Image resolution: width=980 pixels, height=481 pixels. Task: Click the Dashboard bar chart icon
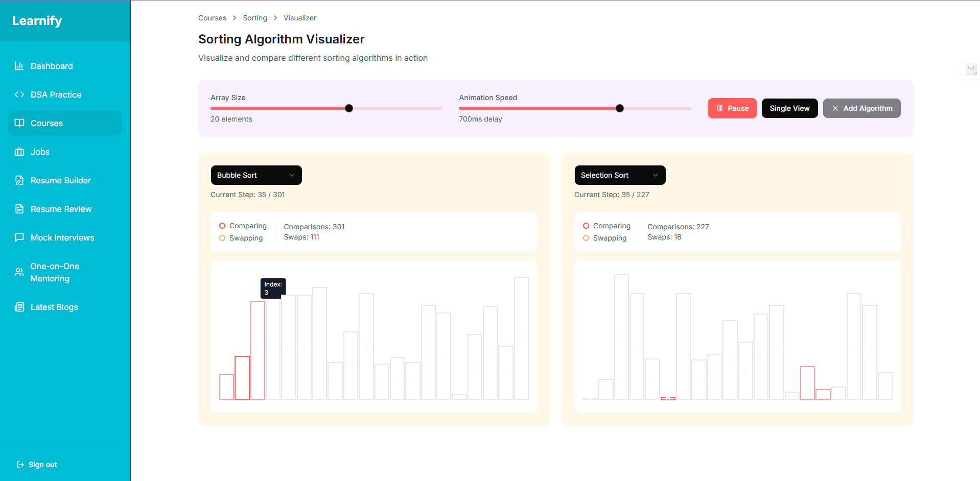(x=19, y=66)
